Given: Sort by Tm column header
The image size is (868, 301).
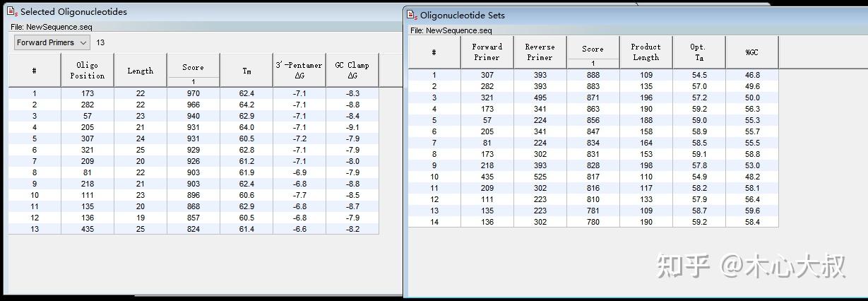Looking at the screenshot, I should pyautogui.click(x=246, y=71).
